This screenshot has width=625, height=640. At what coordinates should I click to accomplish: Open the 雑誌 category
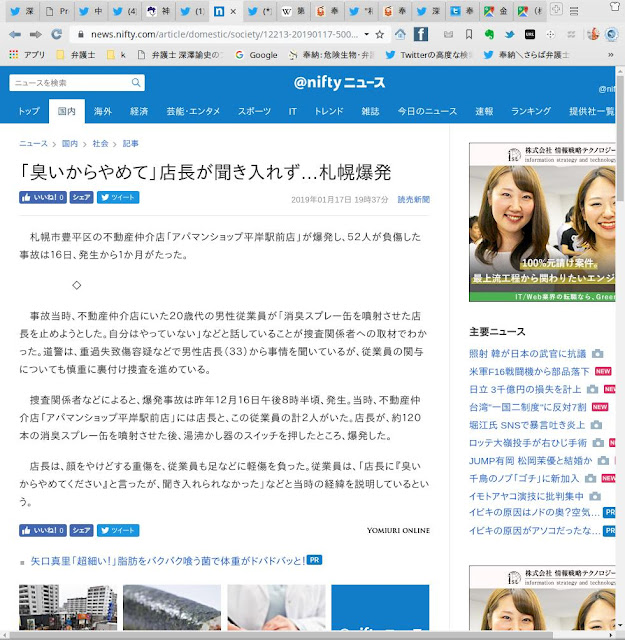point(370,111)
